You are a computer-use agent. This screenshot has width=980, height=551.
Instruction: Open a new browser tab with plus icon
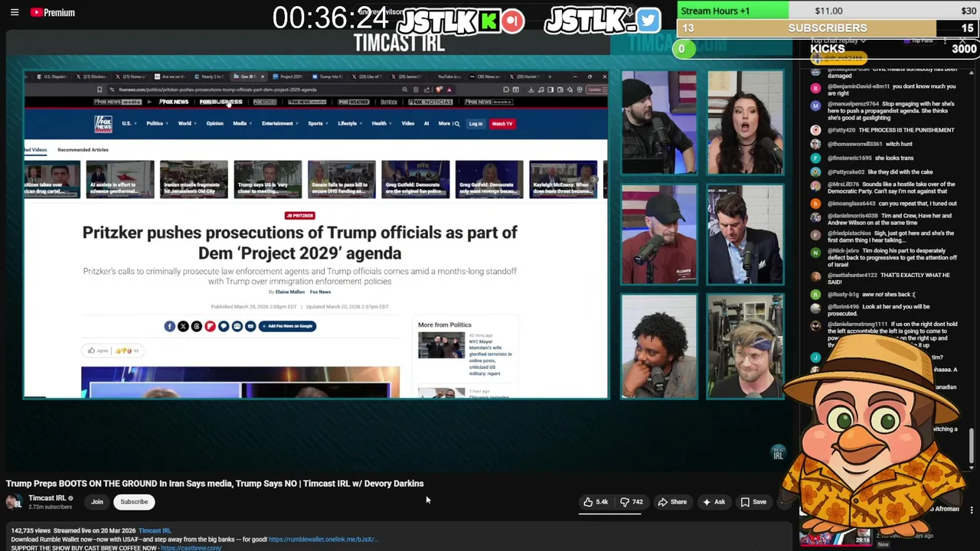click(x=549, y=77)
